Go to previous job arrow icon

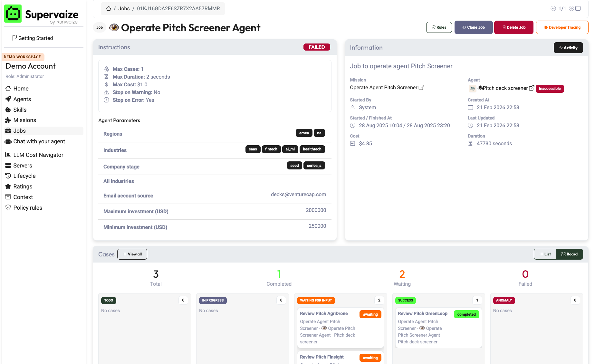pyautogui.click(x=553, y=9)
